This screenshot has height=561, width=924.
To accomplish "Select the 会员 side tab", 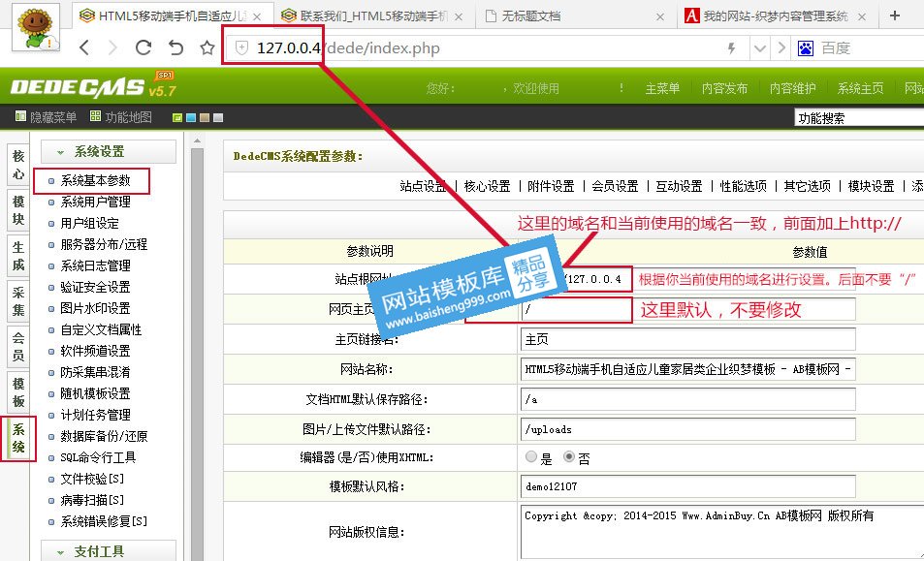I will tap(18, 347).
